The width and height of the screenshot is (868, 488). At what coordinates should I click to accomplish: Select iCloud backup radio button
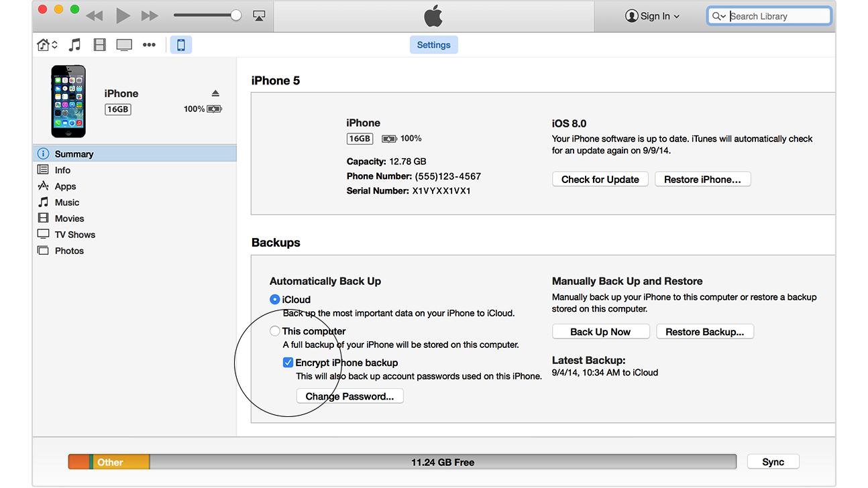[274, 300]
